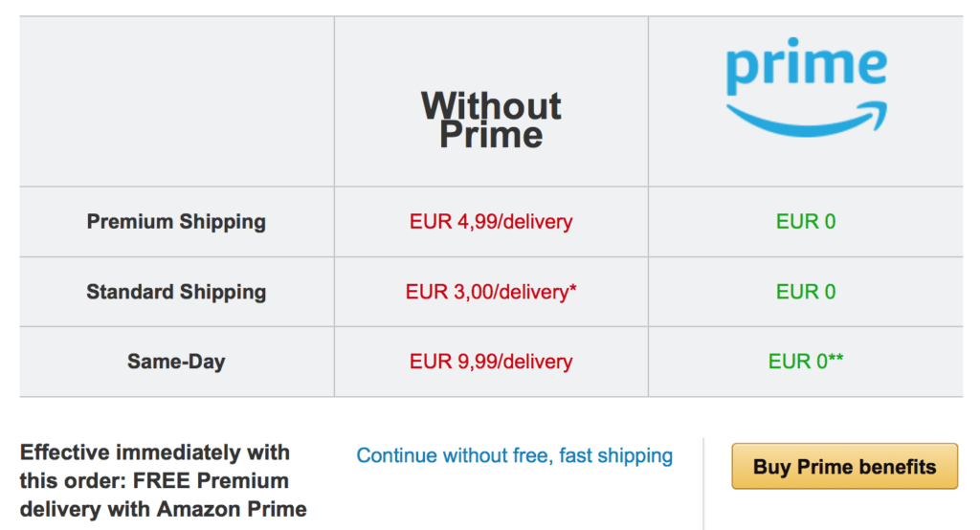This screenshot has width=980, height=530.
Task: Click the empty top-left table cell
Action: tap(176, 101)
